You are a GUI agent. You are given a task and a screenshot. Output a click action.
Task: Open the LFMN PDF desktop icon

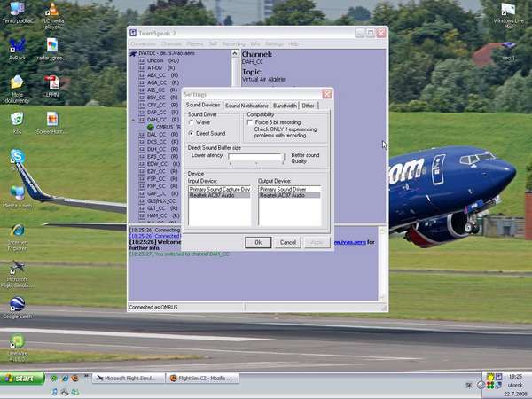click(52, 82)
